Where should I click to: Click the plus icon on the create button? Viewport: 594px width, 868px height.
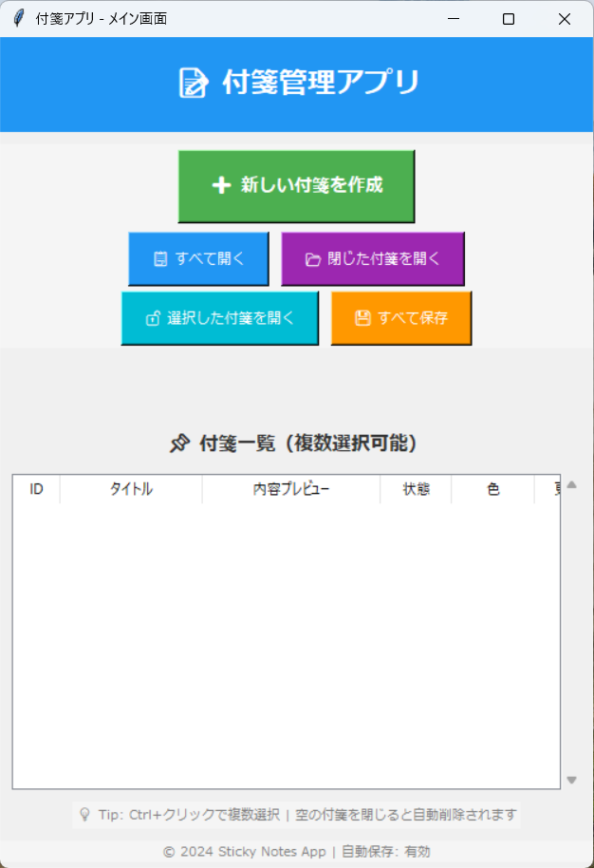point(221,186)
